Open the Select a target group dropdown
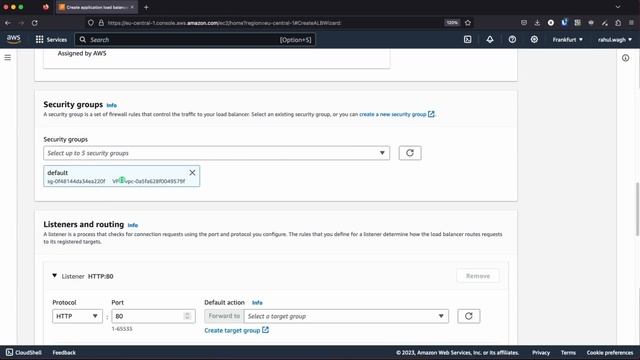640x360 pixels. pos(346,316)
